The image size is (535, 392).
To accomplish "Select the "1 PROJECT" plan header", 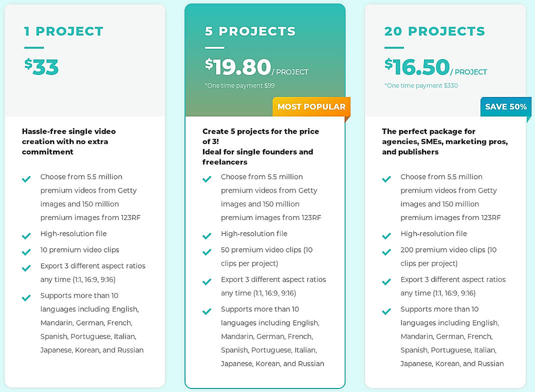I will [64, 31].
